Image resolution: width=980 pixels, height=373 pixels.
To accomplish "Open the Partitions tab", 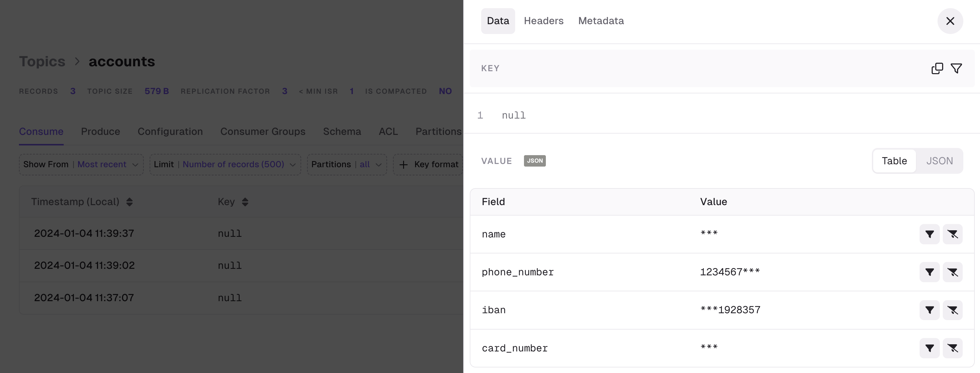I will [438, 132].
